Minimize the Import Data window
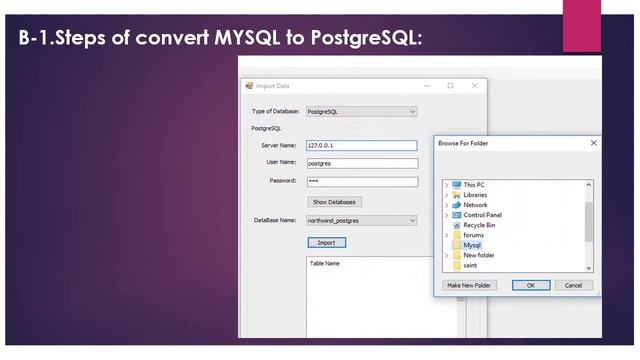 427,86
